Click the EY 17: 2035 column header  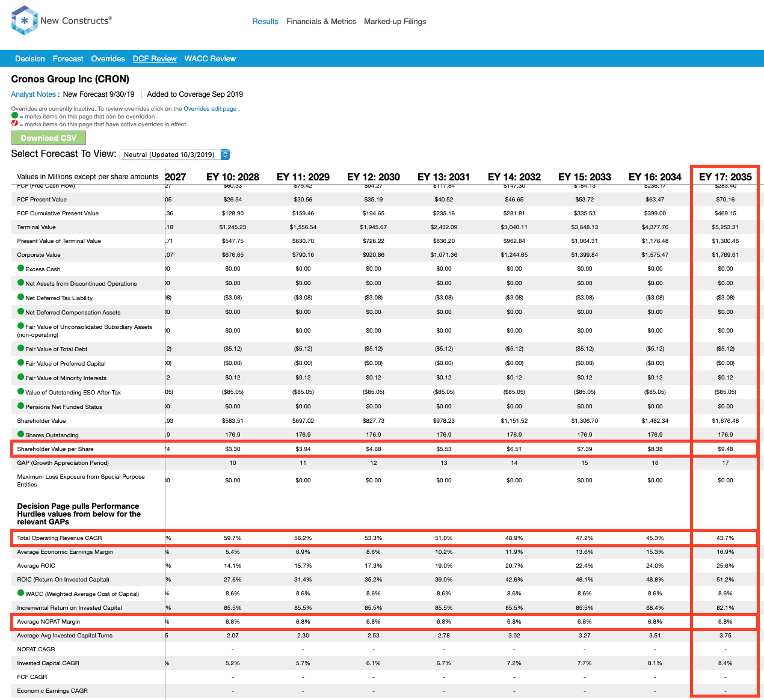[725, 177]
